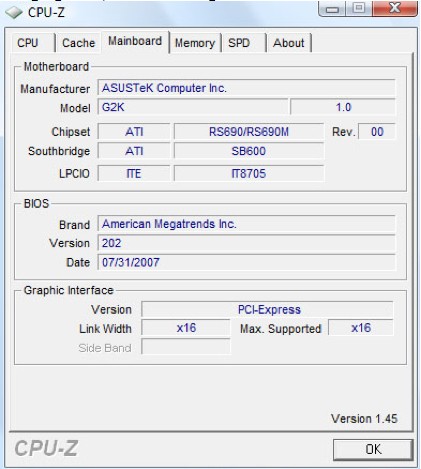This screenshot has width=421, height=469.
Task: Click the Manufacturer label
Action: (x=55, y=89)
